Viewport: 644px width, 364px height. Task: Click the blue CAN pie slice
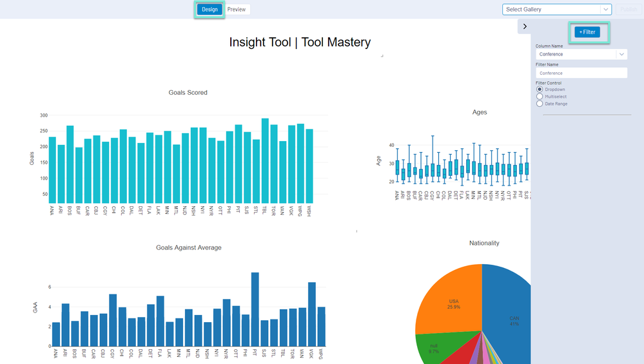pyautogui.click(x=509, y=316)
